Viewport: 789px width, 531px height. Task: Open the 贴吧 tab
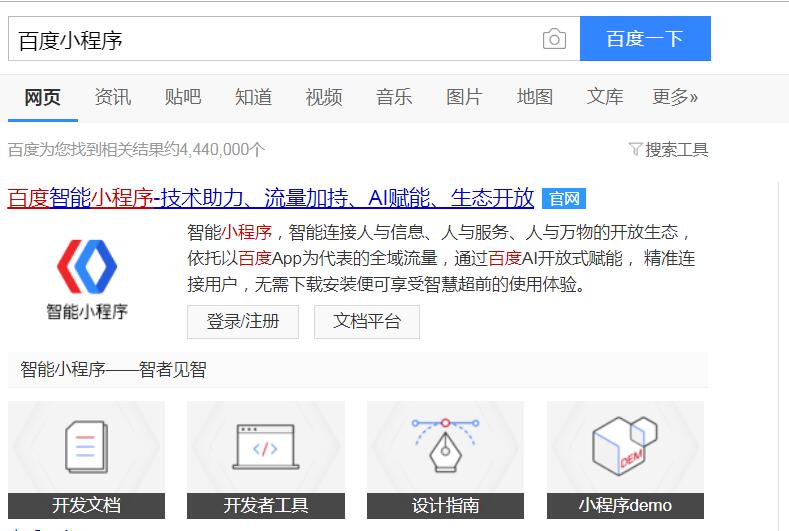tap(183, 97)
